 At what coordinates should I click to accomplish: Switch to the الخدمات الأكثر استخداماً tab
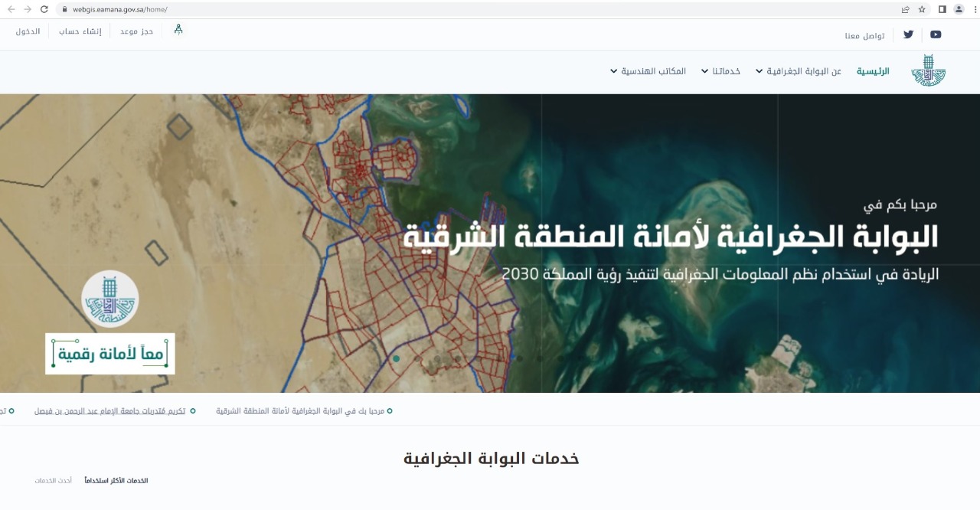click(116, 481)
